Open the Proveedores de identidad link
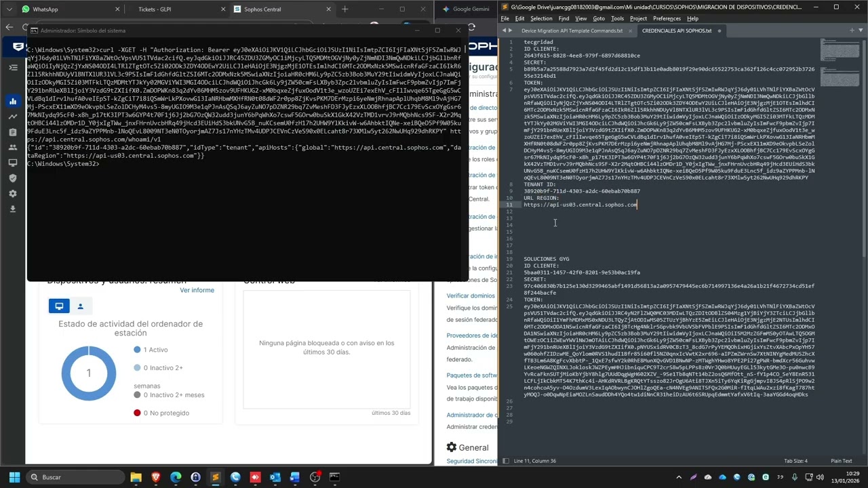This screenshot has height=488, width=868. pos(472,335)
